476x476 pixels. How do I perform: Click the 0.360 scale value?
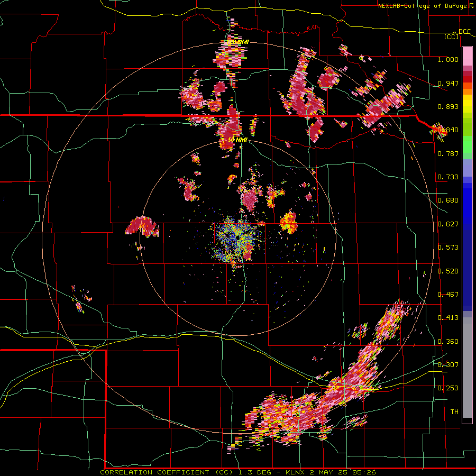448,342
